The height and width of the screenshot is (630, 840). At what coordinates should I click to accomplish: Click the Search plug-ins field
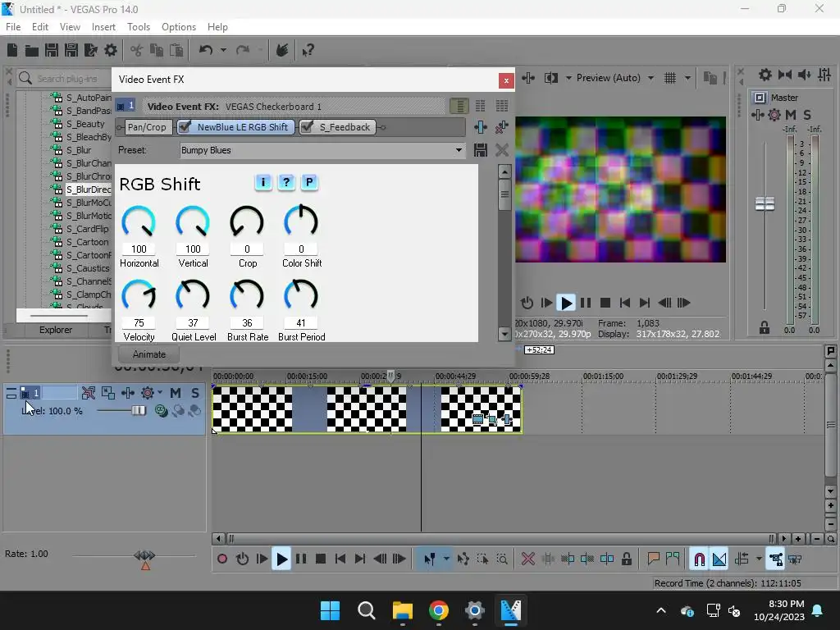click(x=67, y=79)
